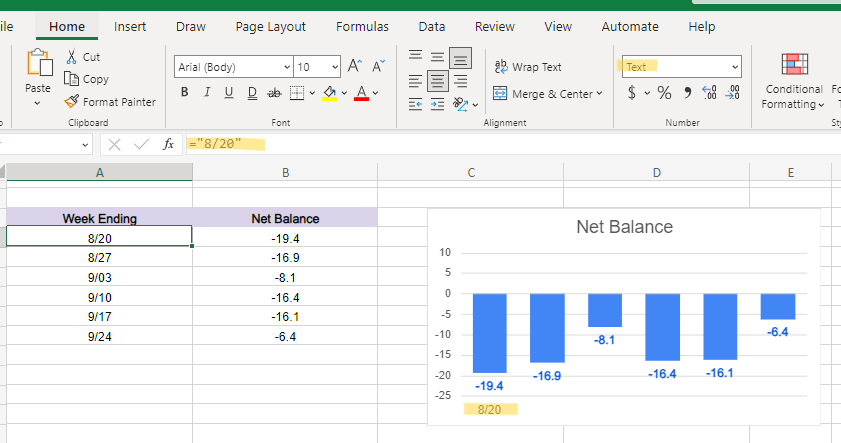Toggle Wrap Text
Viewport: 841px width, 443px height.
(528, 67)
